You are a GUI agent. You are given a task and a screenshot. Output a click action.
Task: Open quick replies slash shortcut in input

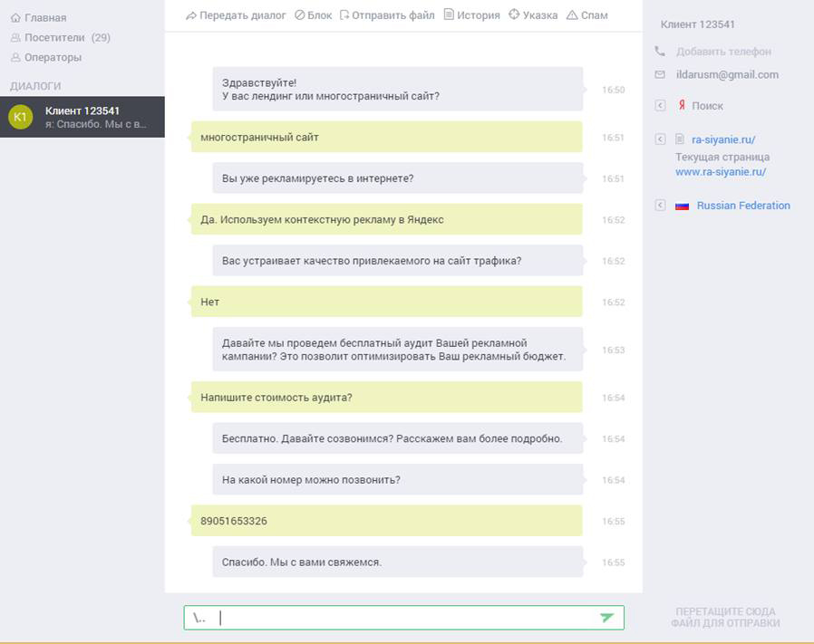pyautogui.click(x=199, y=618)
